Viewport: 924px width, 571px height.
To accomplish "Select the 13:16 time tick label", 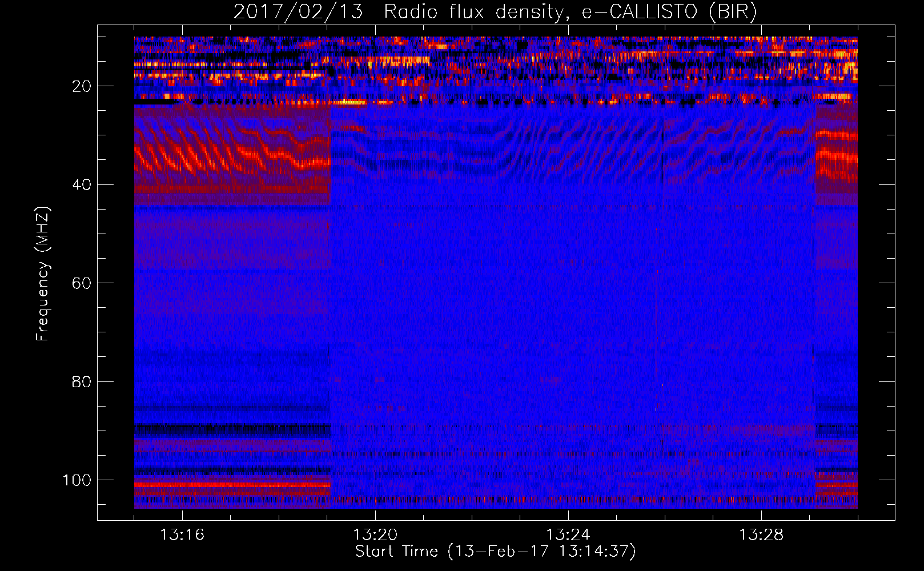I will 182,534.
